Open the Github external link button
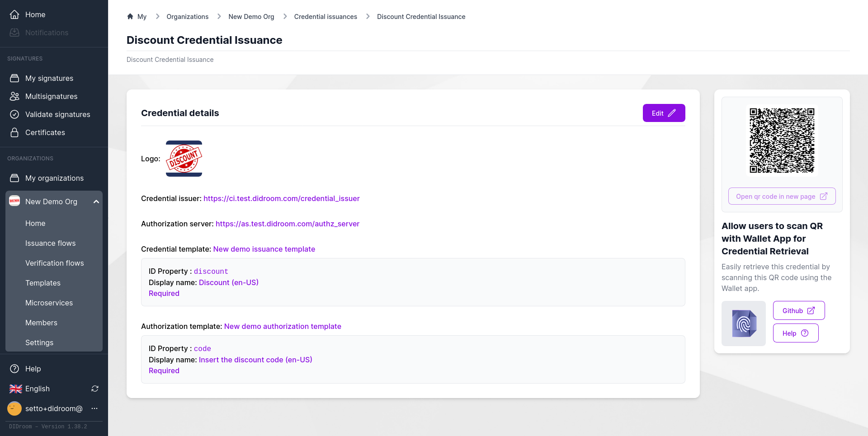The image size is (868, 436). [798, 310]
